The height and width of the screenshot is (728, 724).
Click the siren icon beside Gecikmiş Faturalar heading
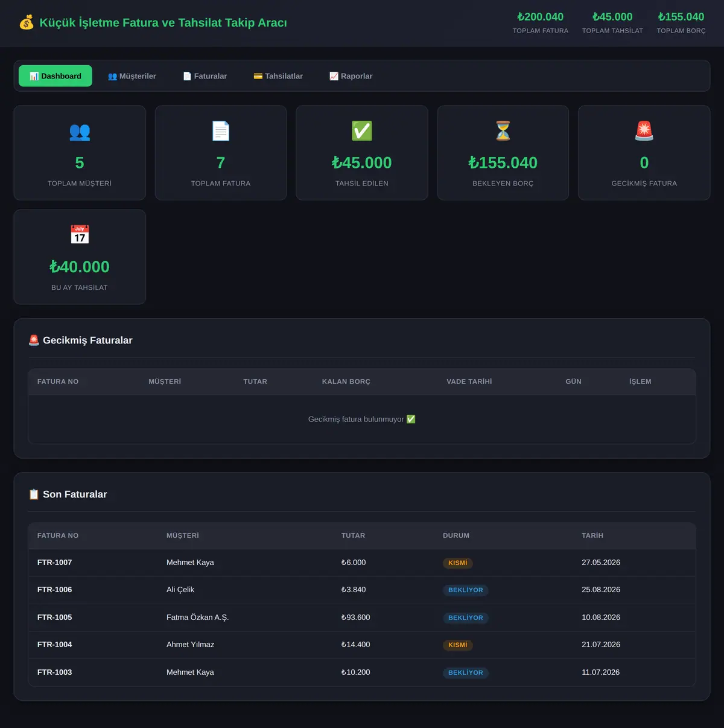pos(34,340)
